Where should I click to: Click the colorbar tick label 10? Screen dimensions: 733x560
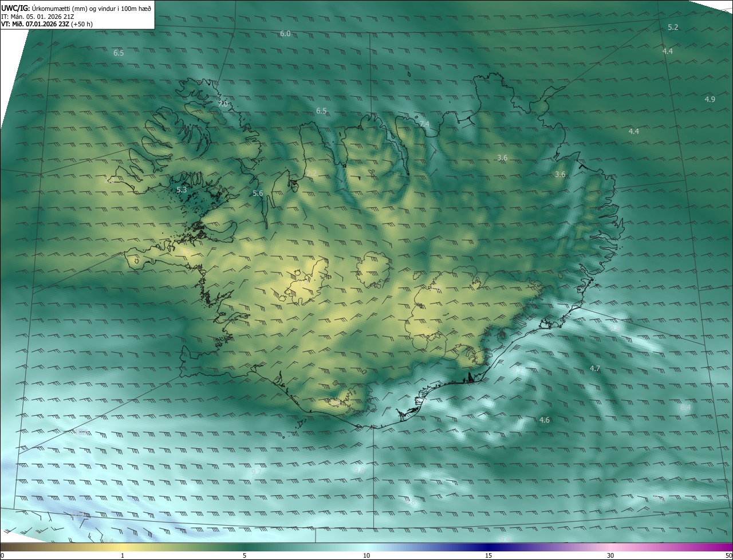pyautogui.click(x=366, y=555)
